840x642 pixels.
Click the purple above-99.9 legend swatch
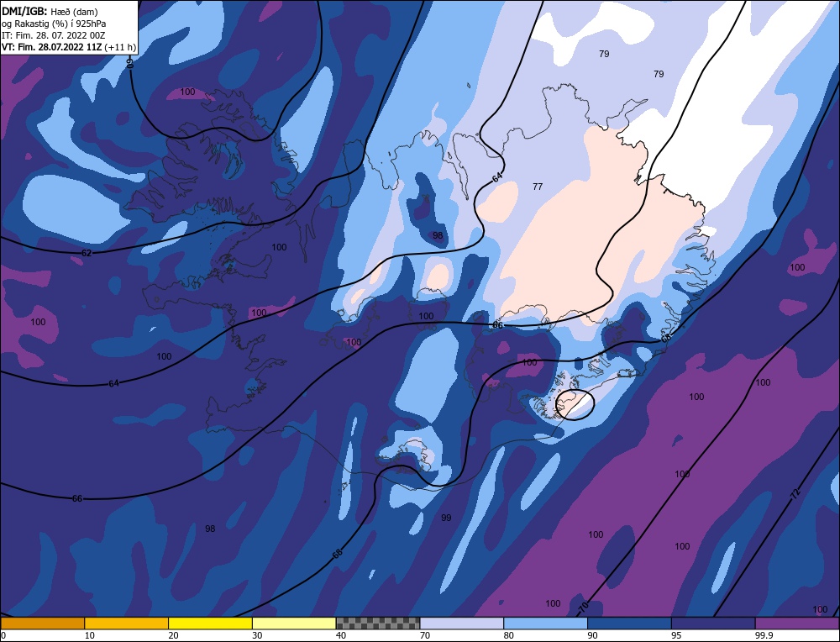[797, 624]
